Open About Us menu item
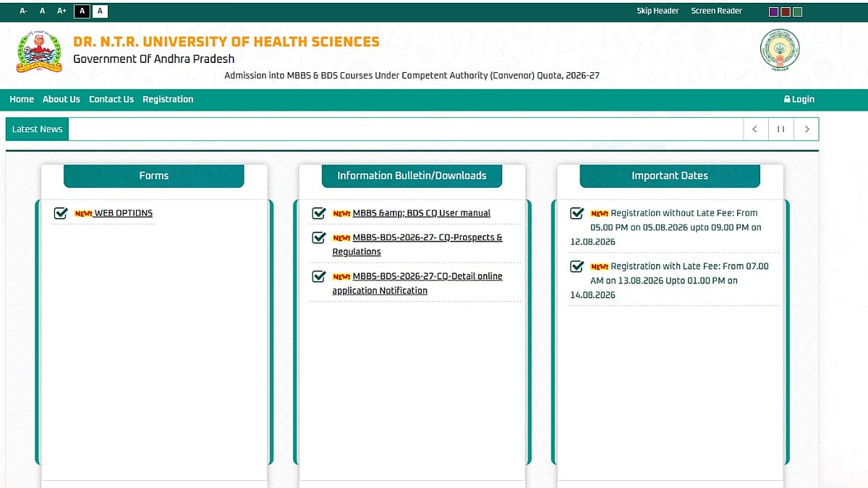Screen dimensions: 868x488 (x=61, y=99)
